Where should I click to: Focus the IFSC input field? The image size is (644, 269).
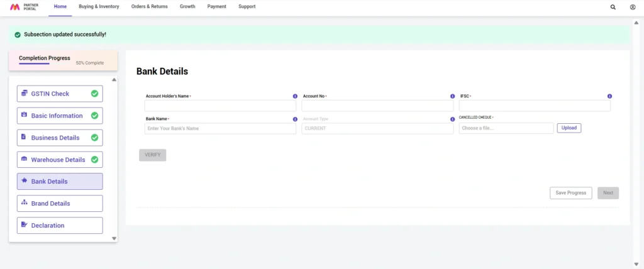click(x=535, y=106)
